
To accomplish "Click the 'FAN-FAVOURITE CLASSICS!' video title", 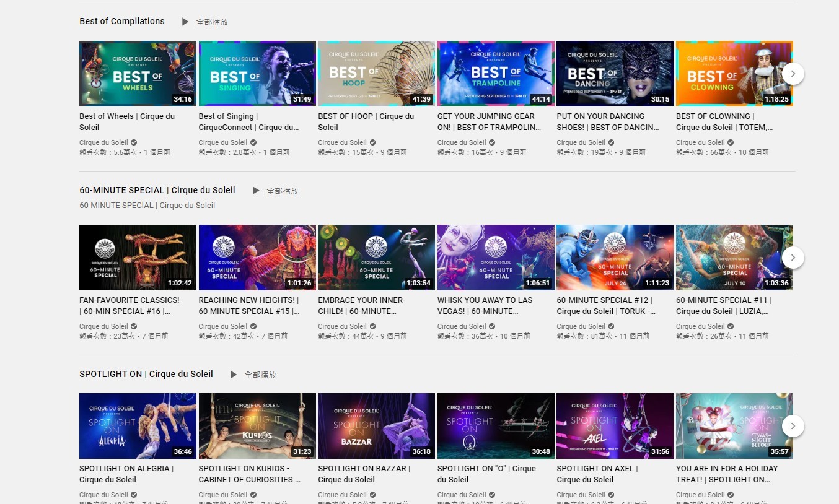I will pyautogui.click(x=130, y=305).
